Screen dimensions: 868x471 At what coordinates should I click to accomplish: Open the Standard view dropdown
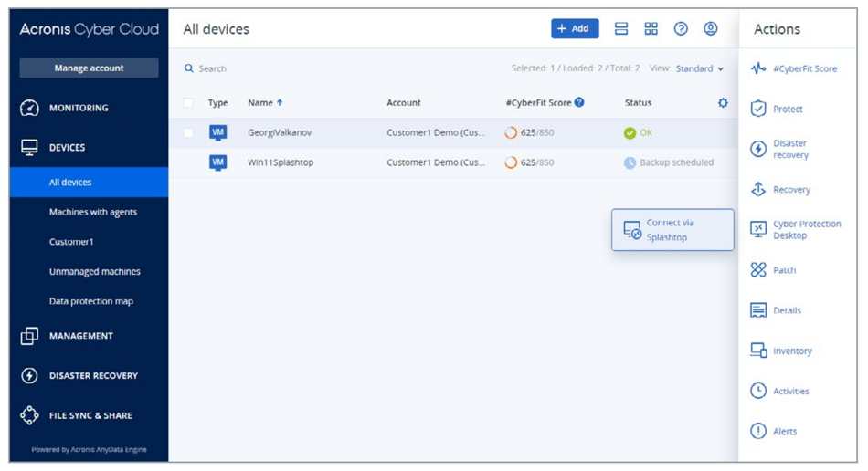700,68
